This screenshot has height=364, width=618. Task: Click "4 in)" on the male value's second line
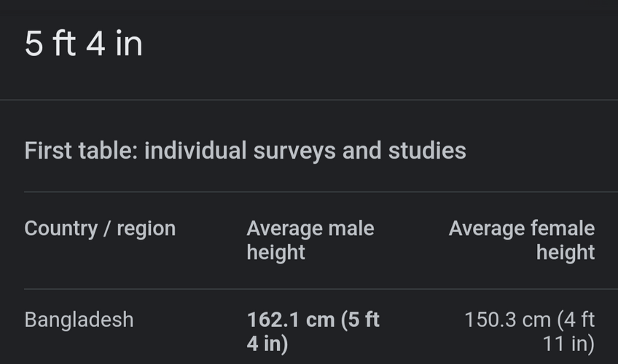[x=267, y=344]
